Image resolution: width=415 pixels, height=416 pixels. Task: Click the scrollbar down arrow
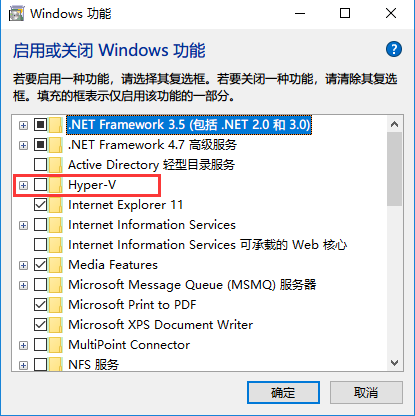395,363
